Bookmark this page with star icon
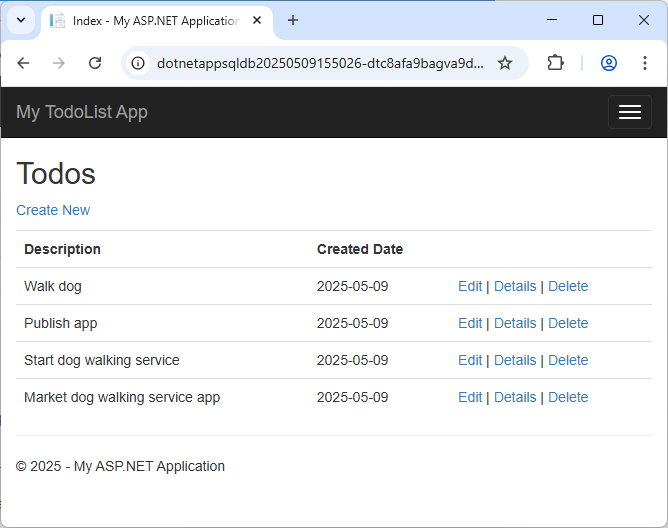The image size is (668, 528). tap(505, 63)
